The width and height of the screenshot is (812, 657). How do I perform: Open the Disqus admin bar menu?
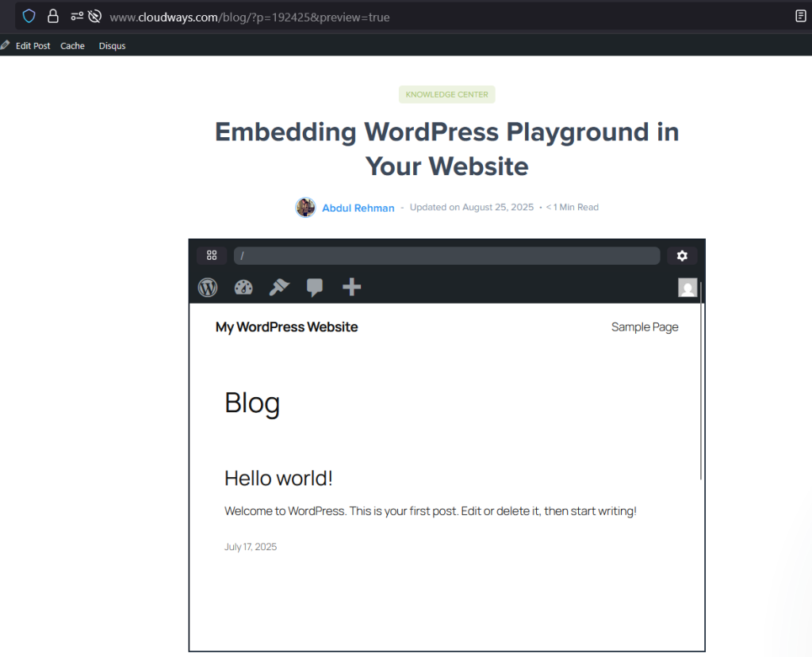coord(113,45)
